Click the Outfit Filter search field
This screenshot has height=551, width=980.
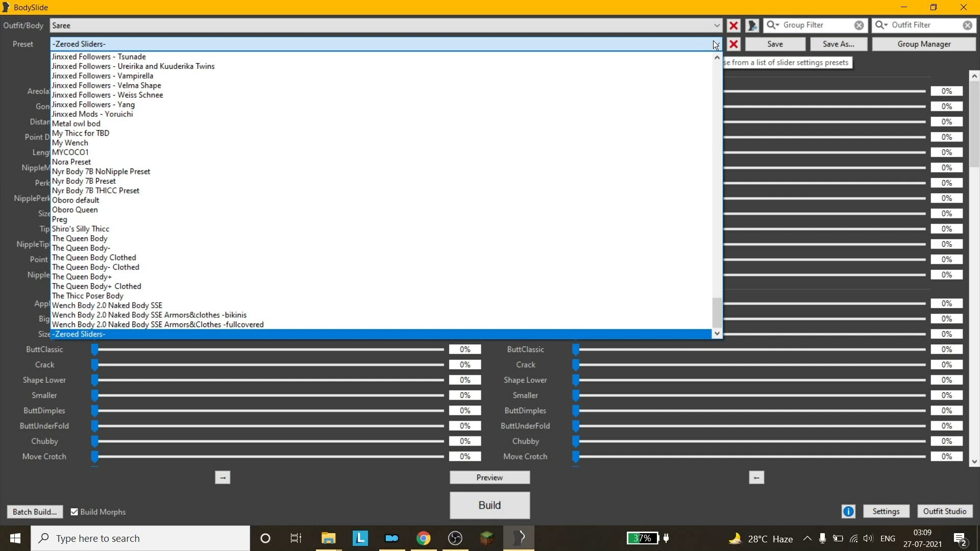925,25
